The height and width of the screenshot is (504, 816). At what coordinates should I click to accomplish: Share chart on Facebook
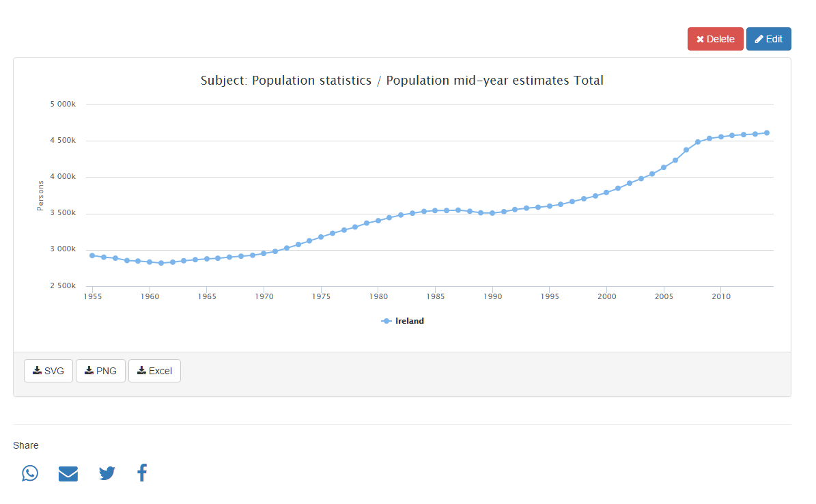(142, 473)
